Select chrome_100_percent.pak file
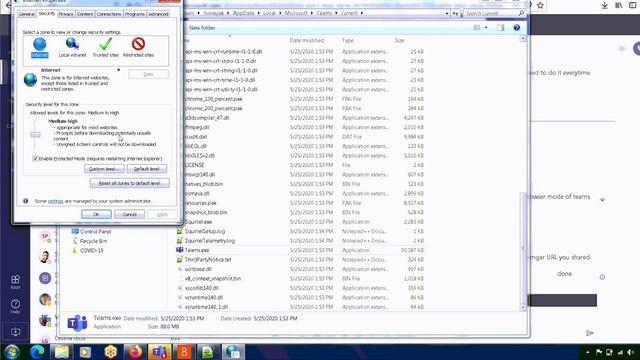Image resolution: width=640 pixels, height=360 pixels. point(213,99)
